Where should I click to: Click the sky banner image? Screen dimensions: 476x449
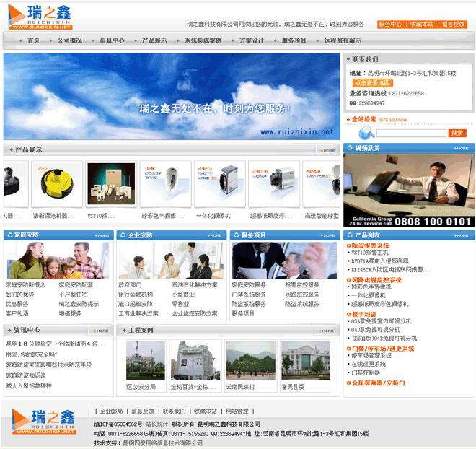pos(172,96)
